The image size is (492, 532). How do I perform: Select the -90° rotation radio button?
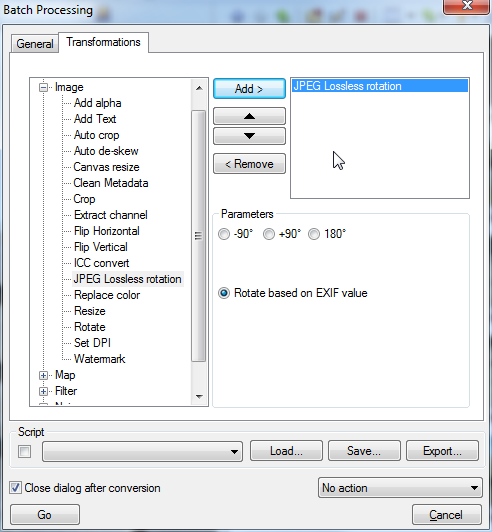[x=224, y=234]
